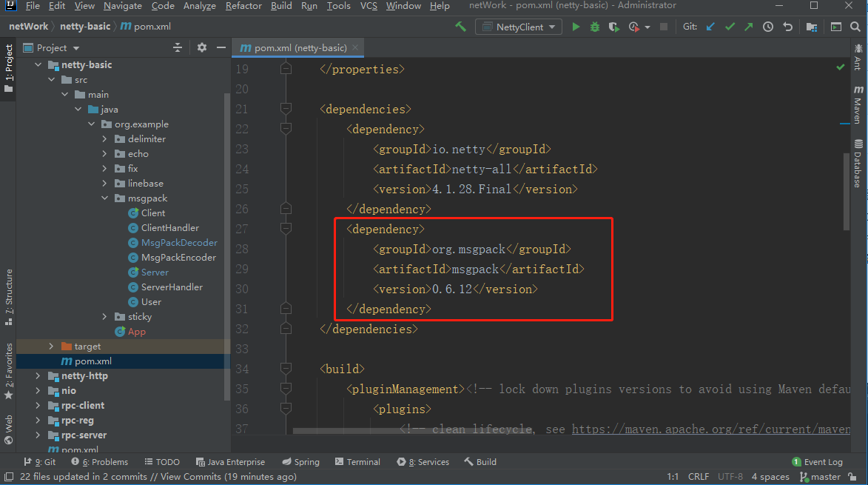
Task: Click the Build project hammer icon
Action: [x=460, y=27]
